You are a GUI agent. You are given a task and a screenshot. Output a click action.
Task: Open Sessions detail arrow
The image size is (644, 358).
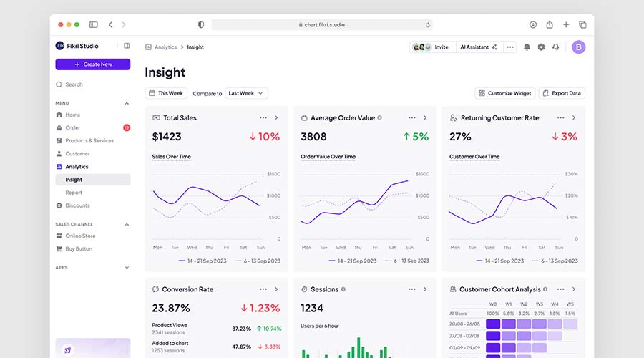pyautogui.click(x=425, y=289)
